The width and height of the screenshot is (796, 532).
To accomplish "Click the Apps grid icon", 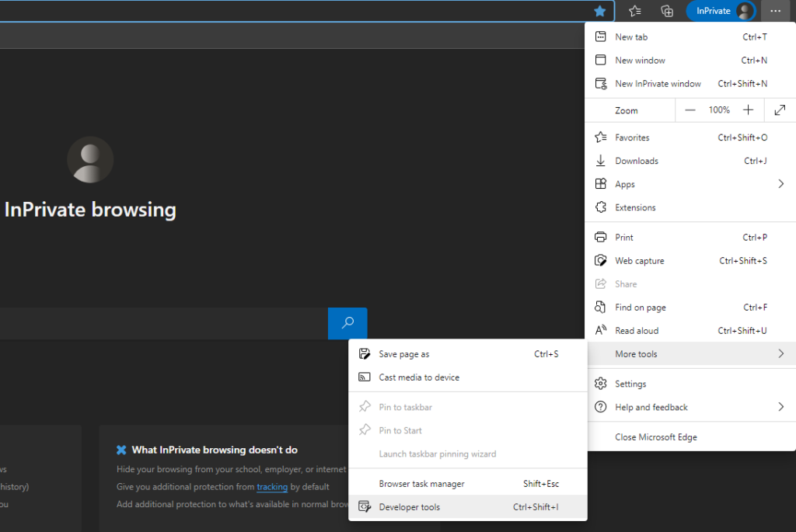I will click(601, 183).
